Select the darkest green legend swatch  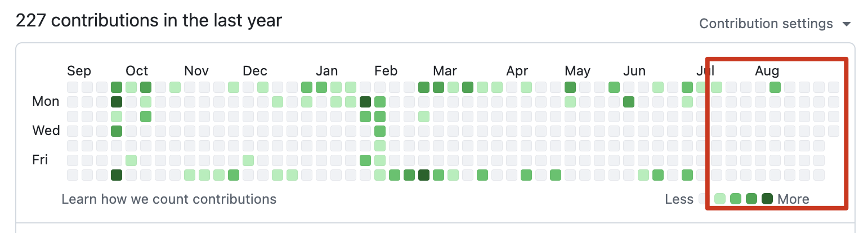(x=767, y=199)
